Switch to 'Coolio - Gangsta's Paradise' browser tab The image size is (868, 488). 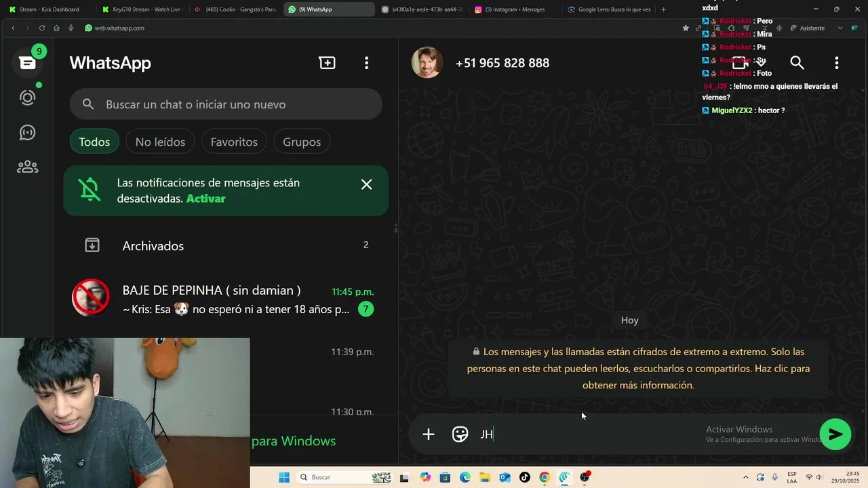tap(235, 9)
